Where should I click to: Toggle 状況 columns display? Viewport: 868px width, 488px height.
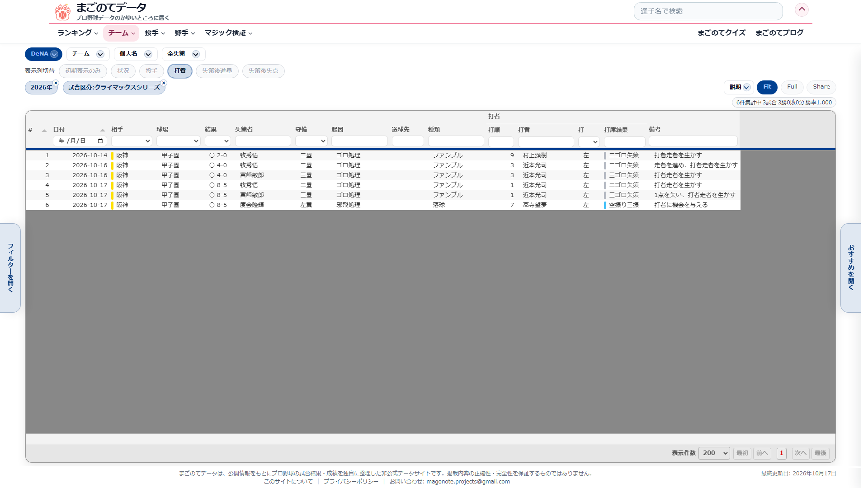123,71
